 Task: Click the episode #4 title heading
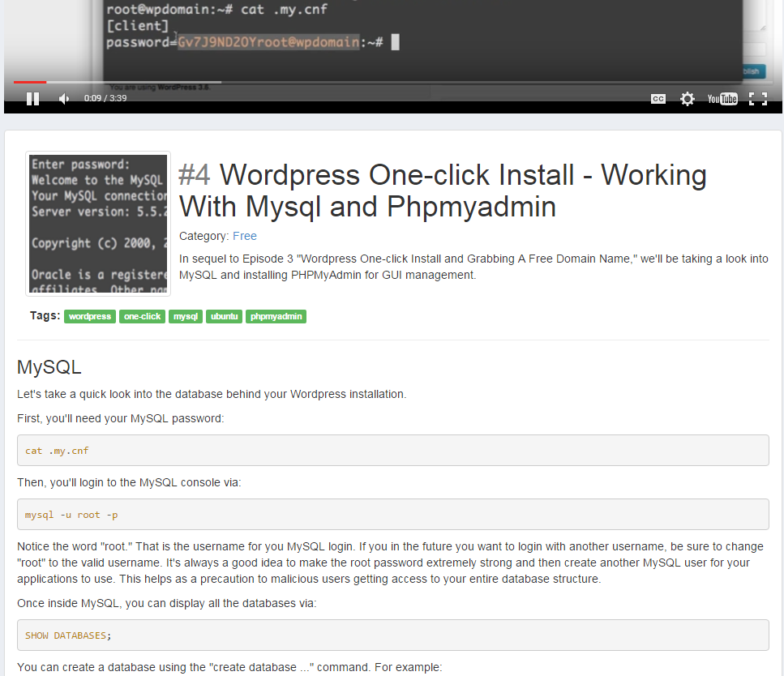[443, 190]
